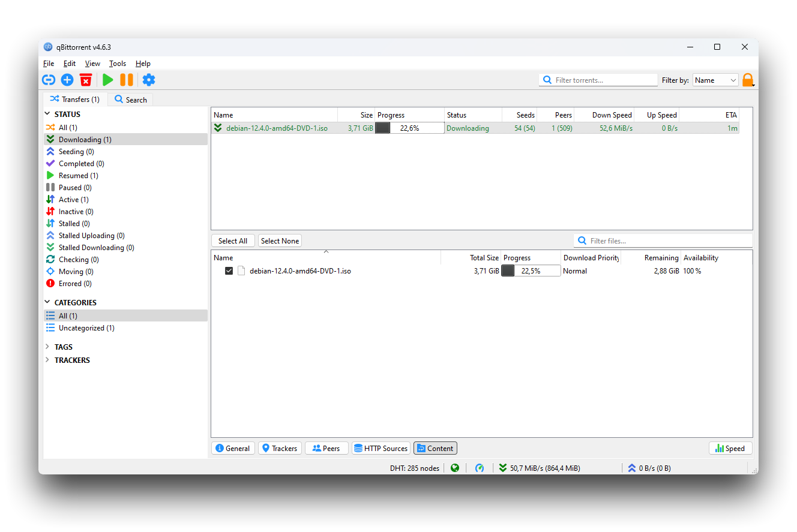The height and width of the screenshot is (532, 797).
Task: Click the Speed graph button
Action: click(730, 448)
